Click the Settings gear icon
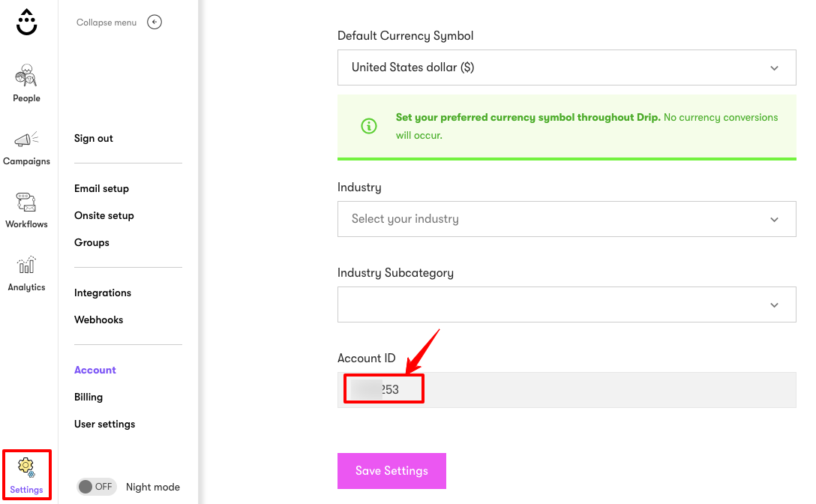The height and width of the screenshot is (504, 816). [26, 467]
